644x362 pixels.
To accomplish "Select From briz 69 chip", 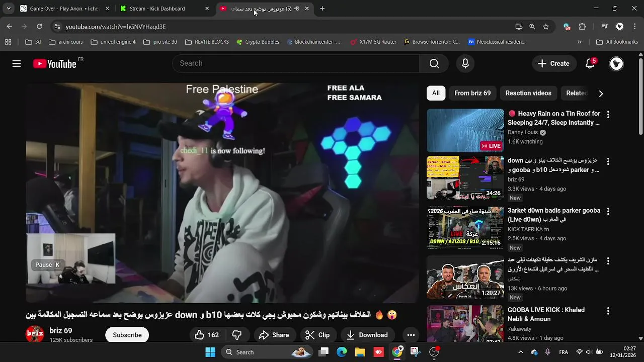I will click(x=472, y=93).
